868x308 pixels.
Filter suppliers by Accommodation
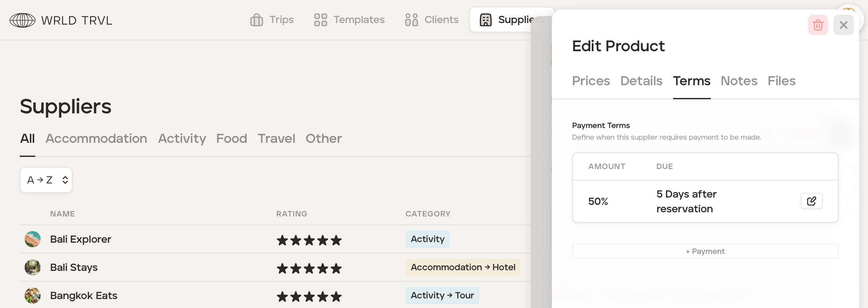pos(96,139)
